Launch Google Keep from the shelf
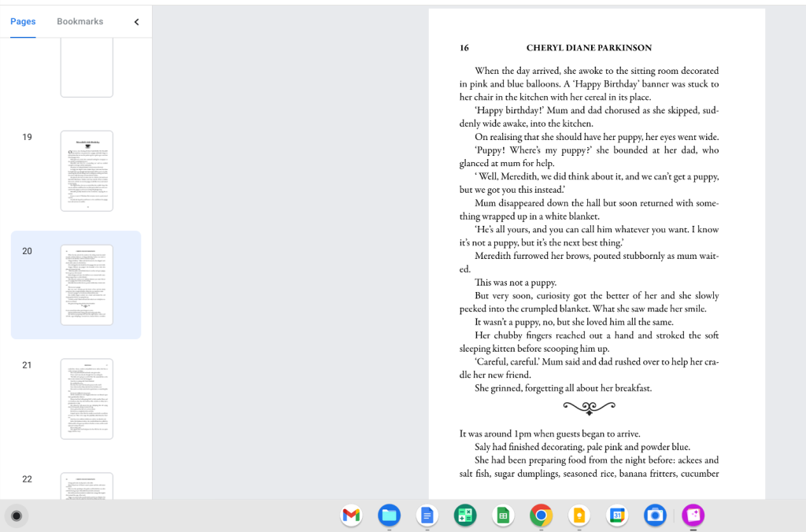 pos(579,515)
